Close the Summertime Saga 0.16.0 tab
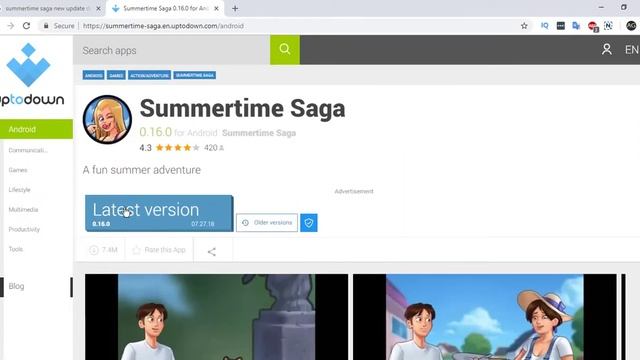640x360 pixels. [x=216, y=8]
